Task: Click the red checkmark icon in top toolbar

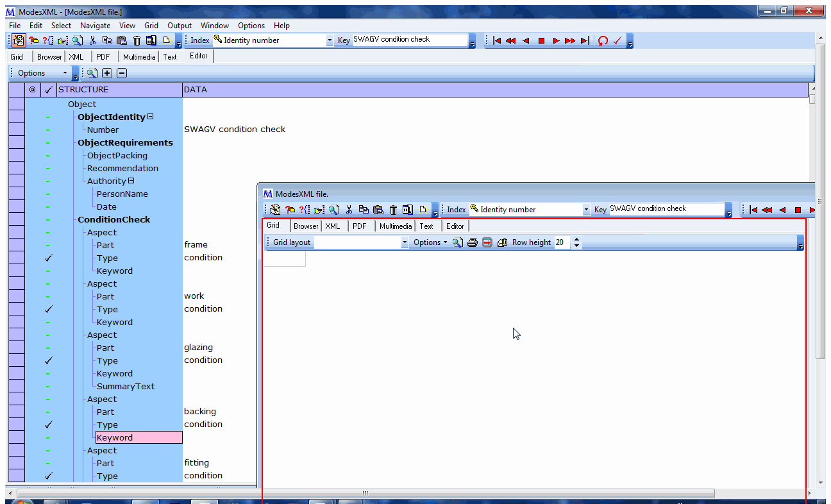Action: coord(617,40)
